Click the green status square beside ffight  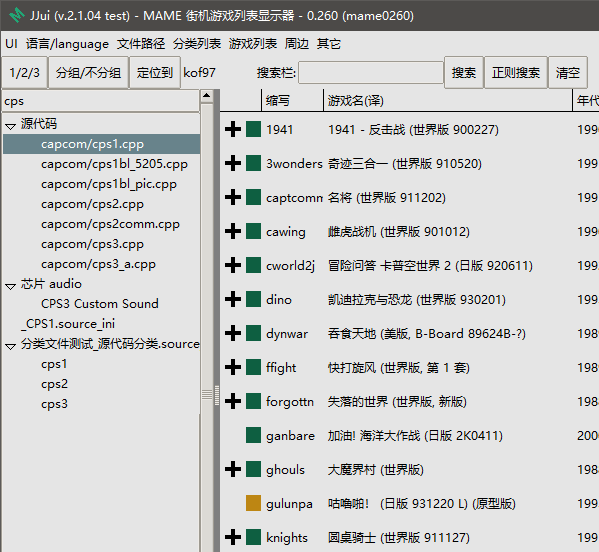tap(253, 367)
